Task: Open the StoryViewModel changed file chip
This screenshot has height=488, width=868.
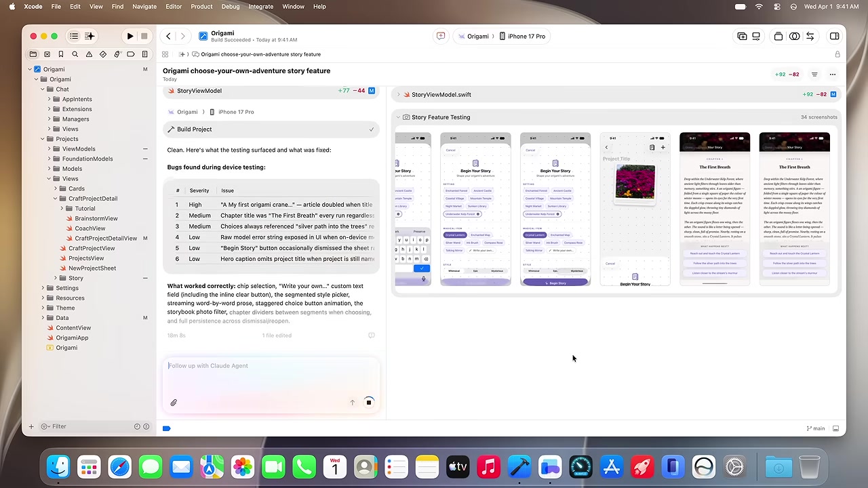Action: coord(271,91)
